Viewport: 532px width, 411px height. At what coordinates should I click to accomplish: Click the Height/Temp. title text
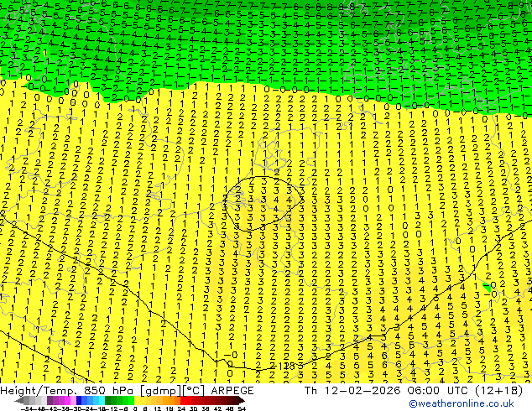click(39, 391)
